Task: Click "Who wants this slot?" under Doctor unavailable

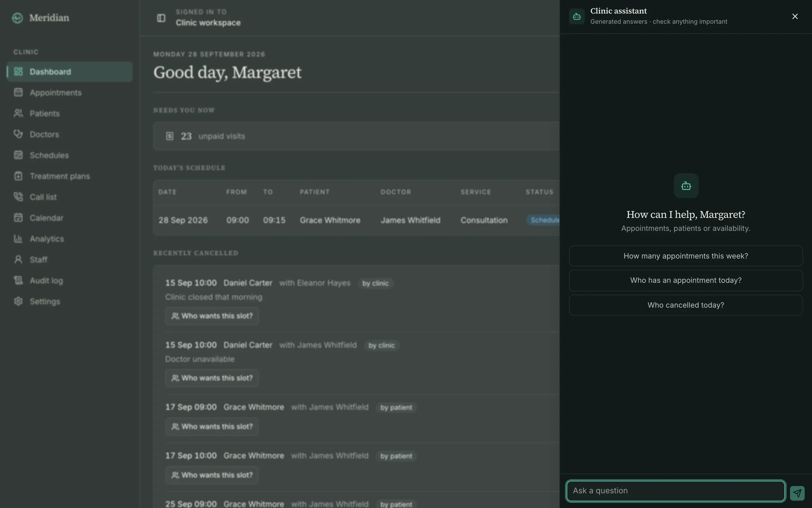Action: click(212, 378)
